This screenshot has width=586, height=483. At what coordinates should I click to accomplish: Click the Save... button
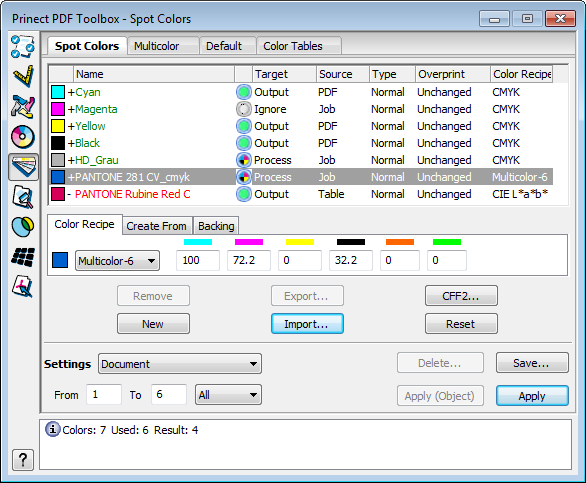coord(532,363)
